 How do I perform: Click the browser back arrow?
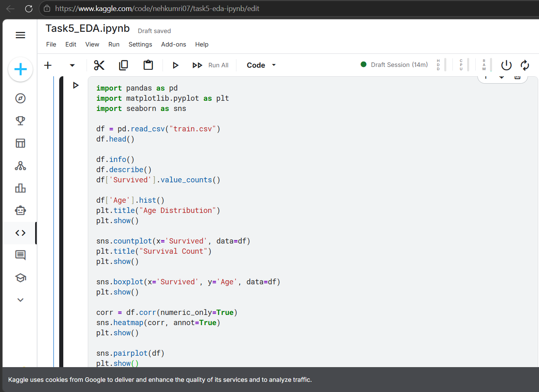[x=11, y=9]
